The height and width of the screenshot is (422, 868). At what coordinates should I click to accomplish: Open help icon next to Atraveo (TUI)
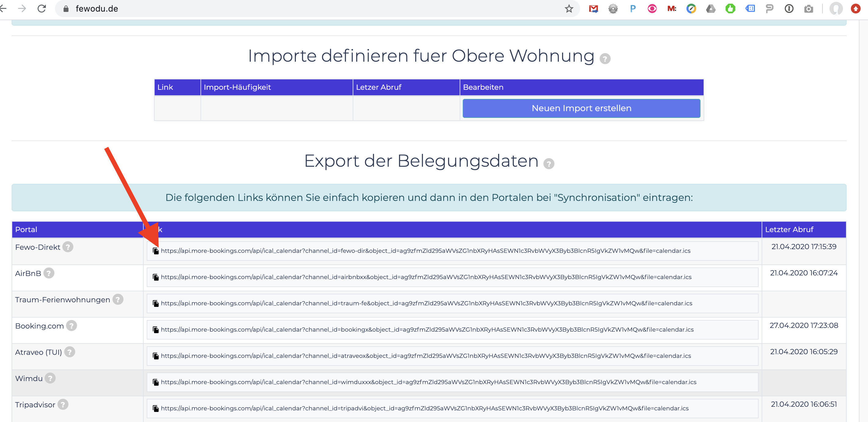point(70,352)
